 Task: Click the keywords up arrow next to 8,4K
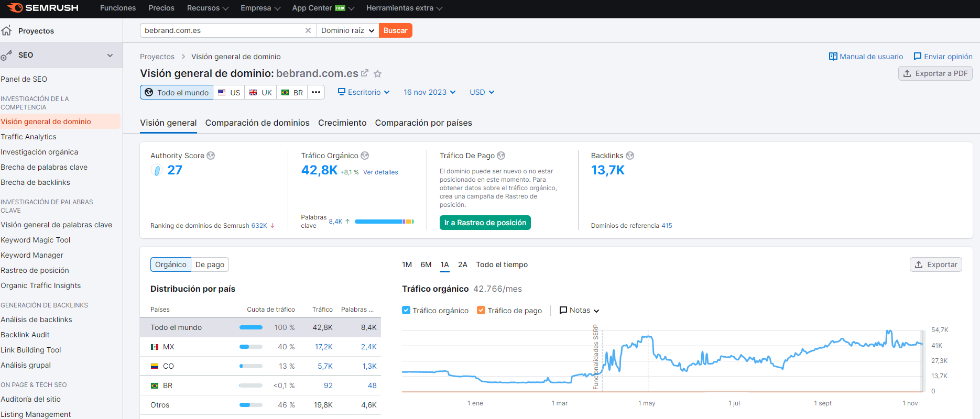(347, 222)
